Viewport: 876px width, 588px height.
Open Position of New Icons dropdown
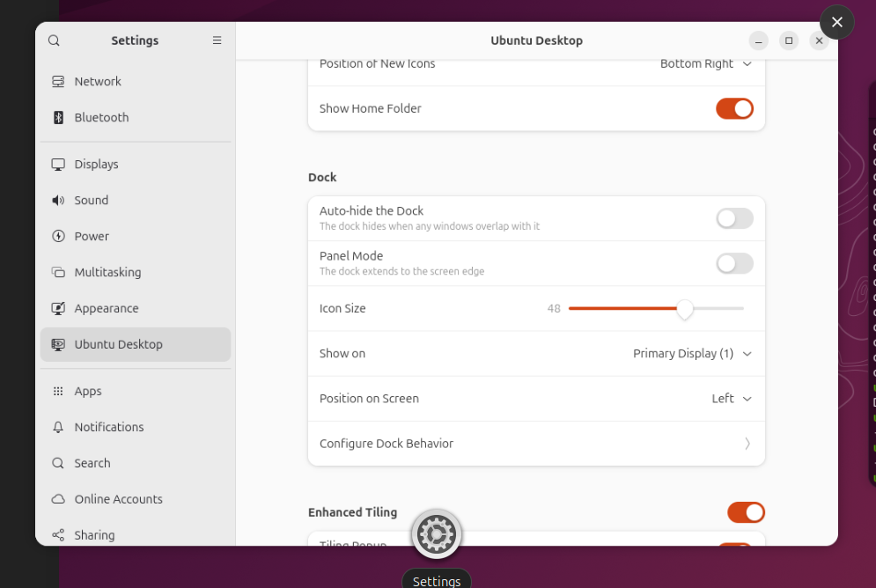[706, 64]
